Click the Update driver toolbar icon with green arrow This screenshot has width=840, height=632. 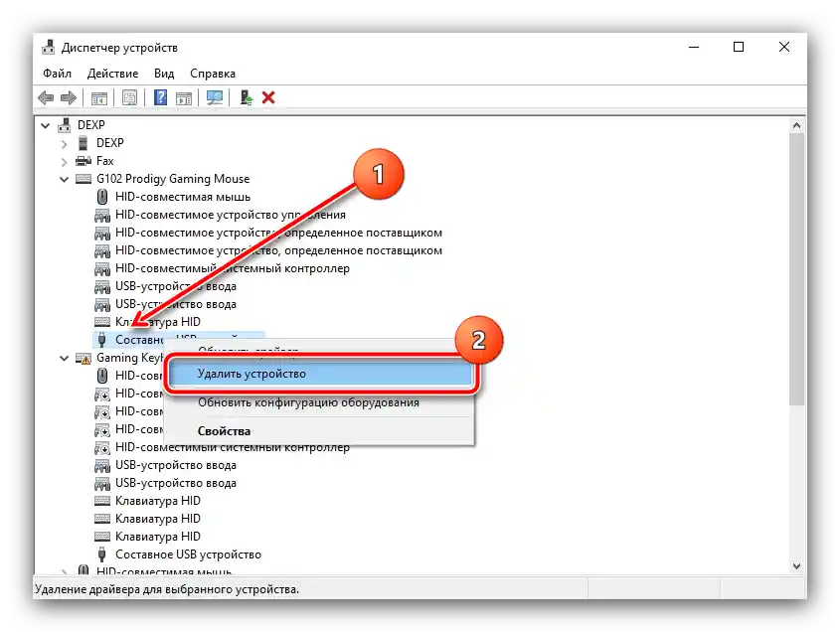(246, 97)
